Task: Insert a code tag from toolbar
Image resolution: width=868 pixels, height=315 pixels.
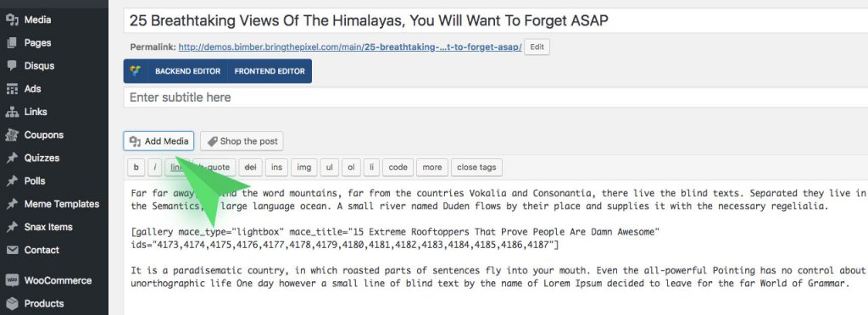Action: [398, 168]
